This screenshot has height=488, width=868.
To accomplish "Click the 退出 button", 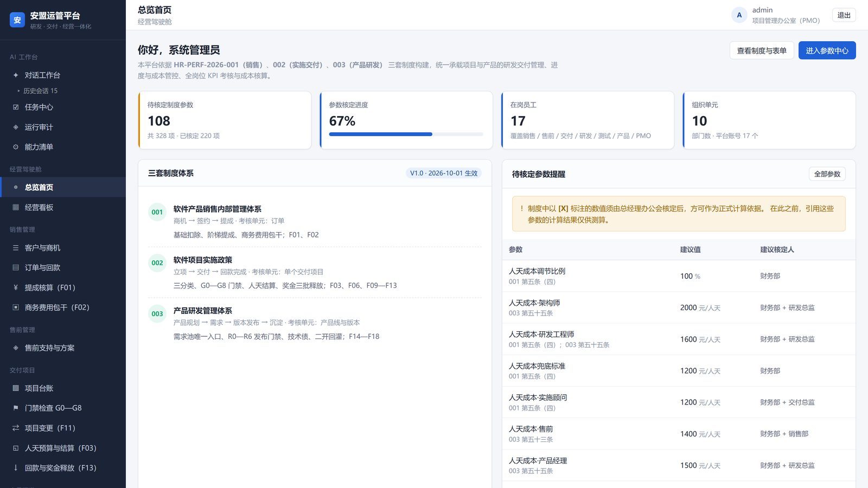I will coord(844,15).
